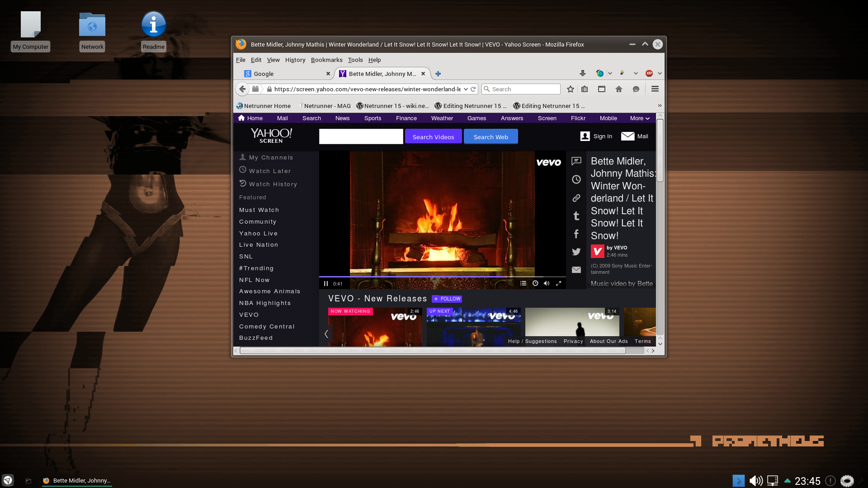Screen dimensions: 868x488
Task: Follow the VEVO - New Releases channel
Action: (x=447, y=299)
